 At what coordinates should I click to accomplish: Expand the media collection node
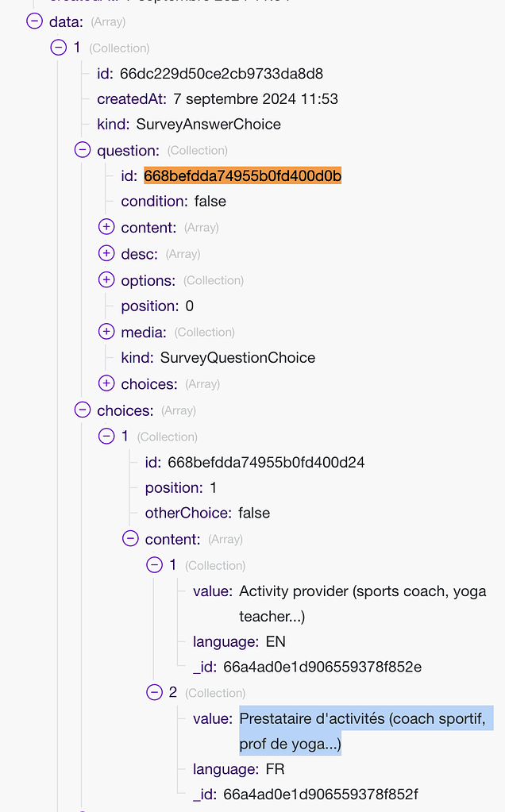(x=106, y=332)
